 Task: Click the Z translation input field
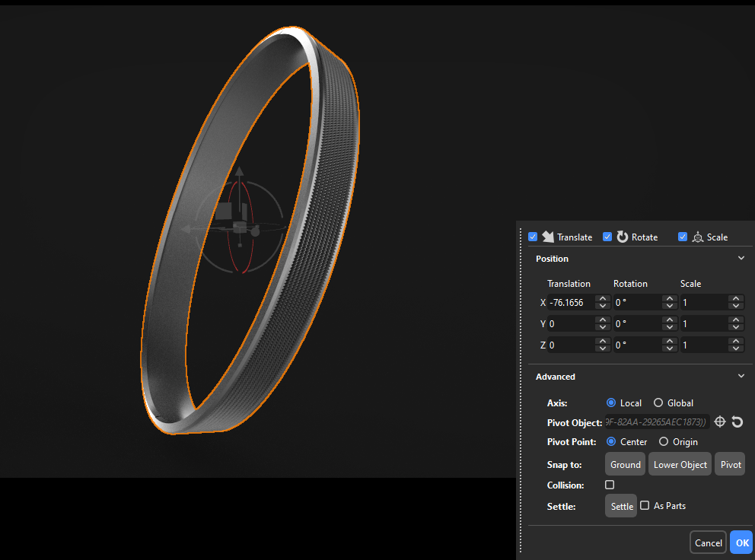[571, 345]
